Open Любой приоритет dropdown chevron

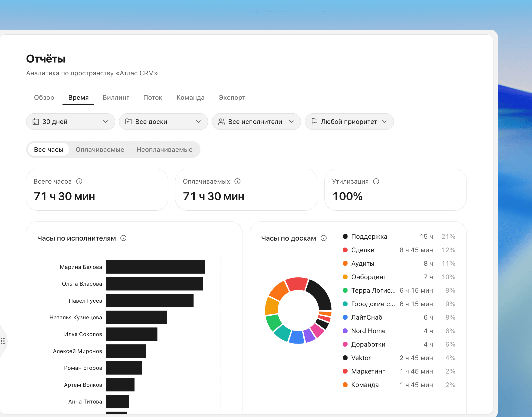pyautogui.click(x=384, y=122)
